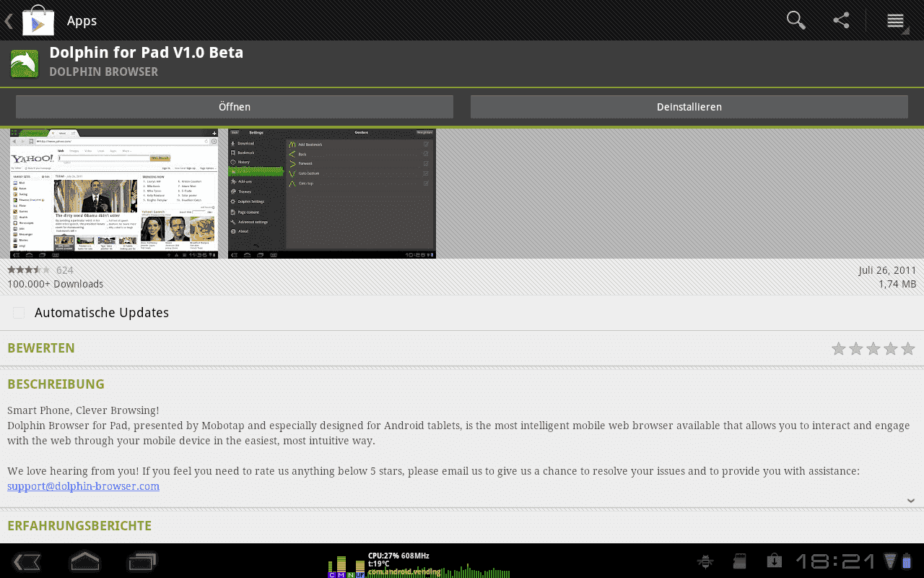Tap the Dolphin app icon
The image size is (924, 578).
pyautogui.click(x=25, y=64)
